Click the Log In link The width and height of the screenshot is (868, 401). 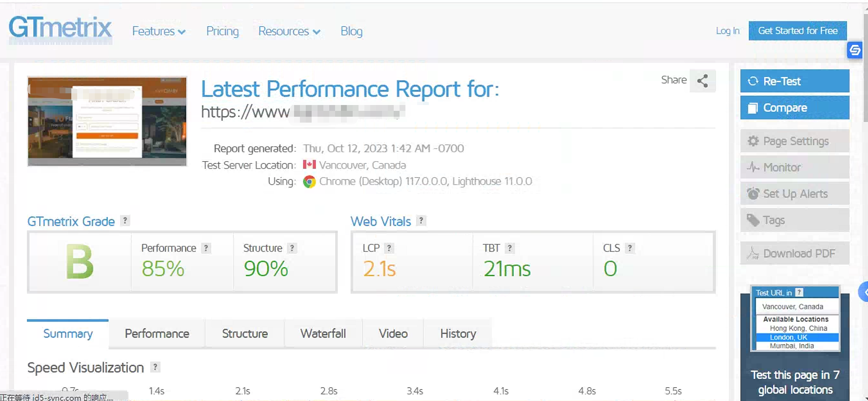pyautogui.click(x=727, y=31)
